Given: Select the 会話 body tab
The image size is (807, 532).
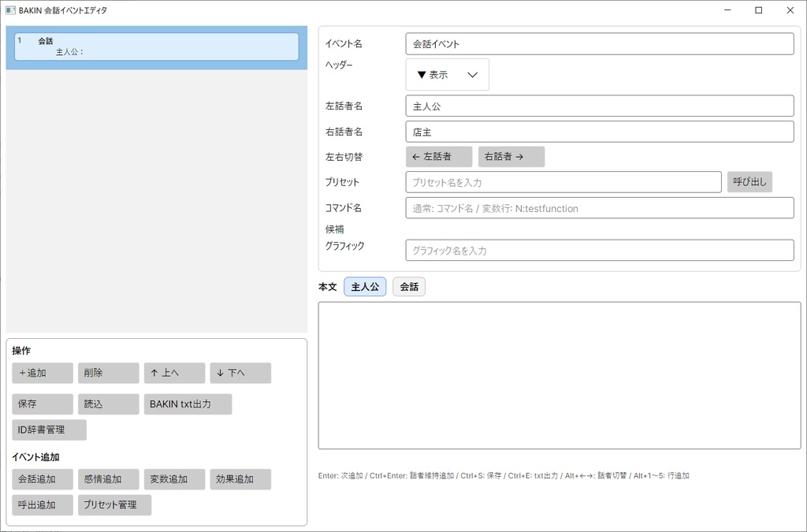Looking at the screenshot, I should [x=409, y=287].
